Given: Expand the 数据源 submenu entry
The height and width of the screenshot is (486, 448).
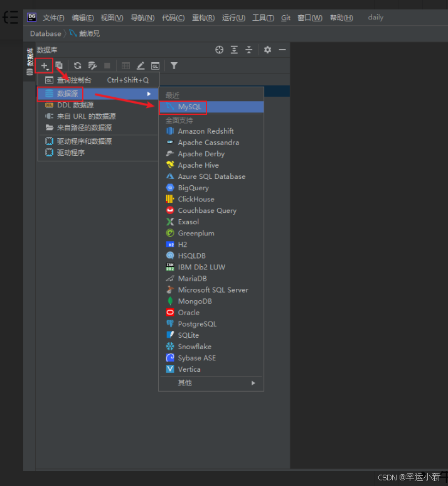Looking at the screenshot, I should 99,94.
